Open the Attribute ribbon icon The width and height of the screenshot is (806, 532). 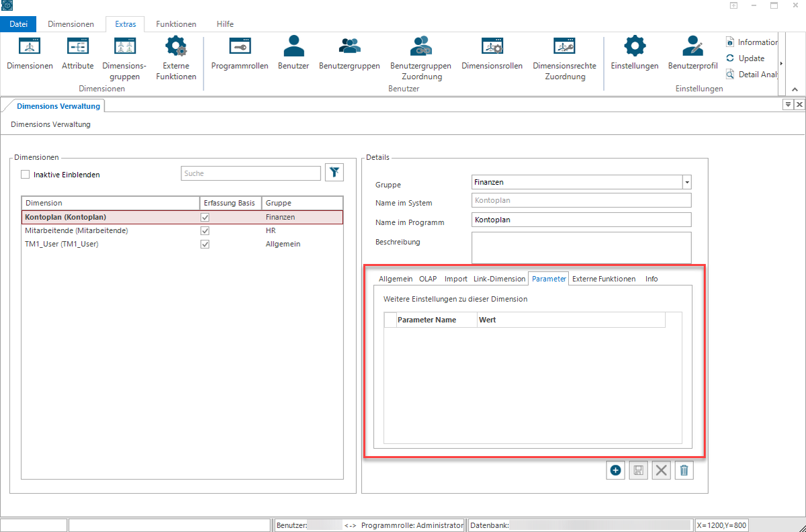coord(77,54)
